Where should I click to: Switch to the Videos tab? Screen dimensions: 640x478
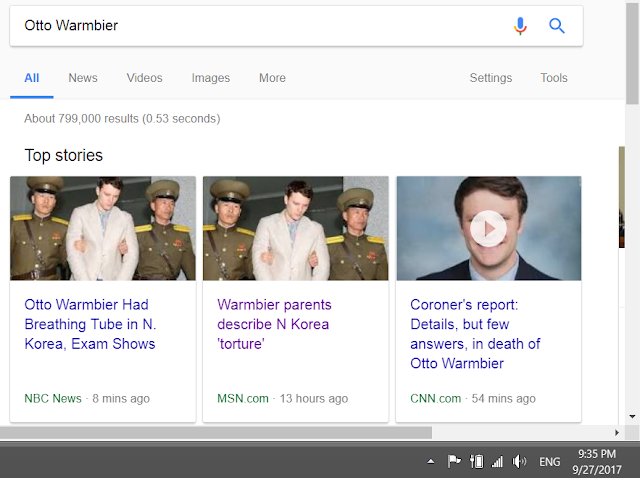[x=144, y=78]
